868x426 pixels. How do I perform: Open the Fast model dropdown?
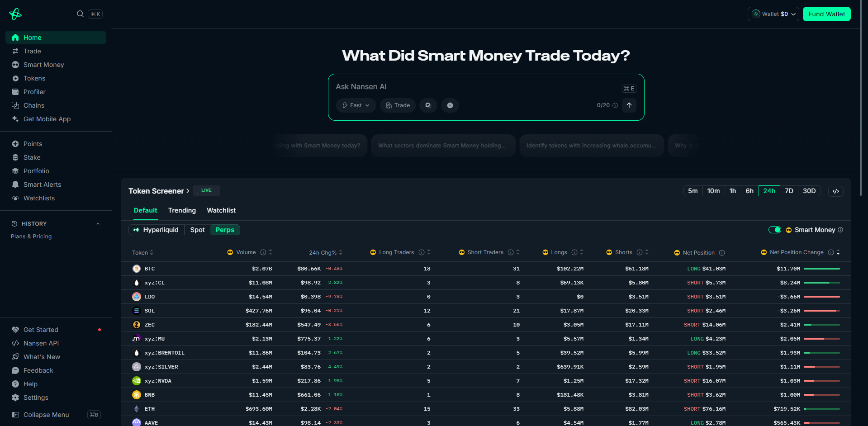click(x=356, y=105)
